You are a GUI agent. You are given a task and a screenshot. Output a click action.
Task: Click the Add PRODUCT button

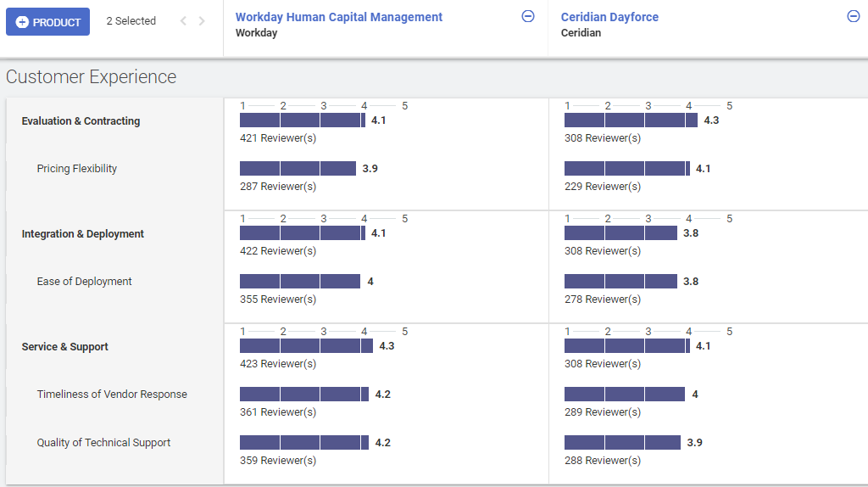47,21
